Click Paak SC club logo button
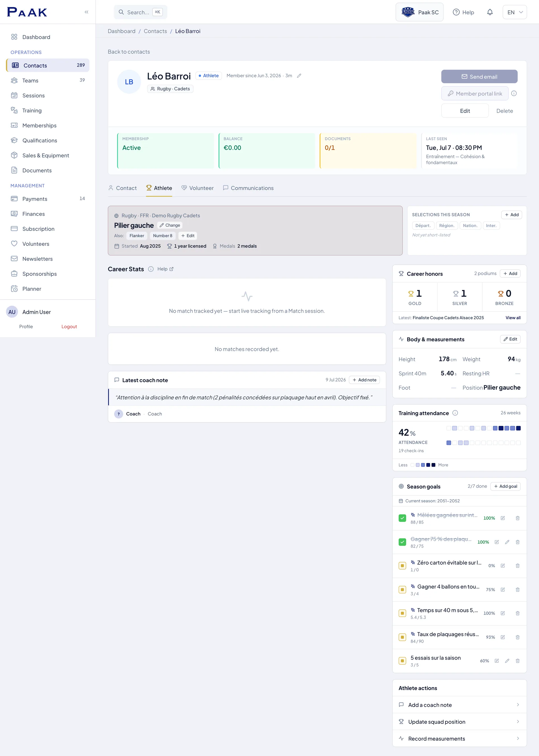 (x=419, y=12)
